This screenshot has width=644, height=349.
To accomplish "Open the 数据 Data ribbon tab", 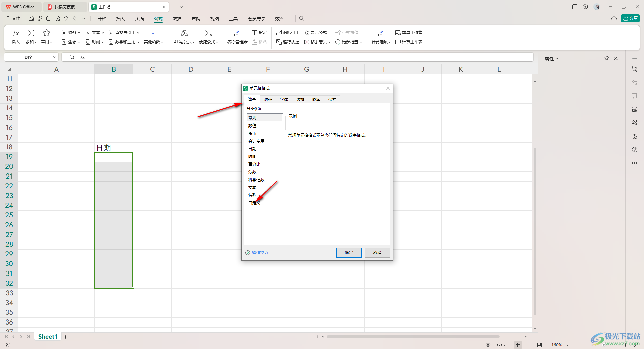I will click(x=177, y=19).
